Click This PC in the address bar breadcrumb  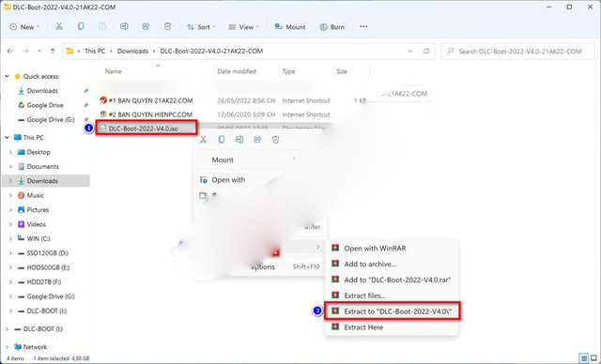click(x=95, y=51)
